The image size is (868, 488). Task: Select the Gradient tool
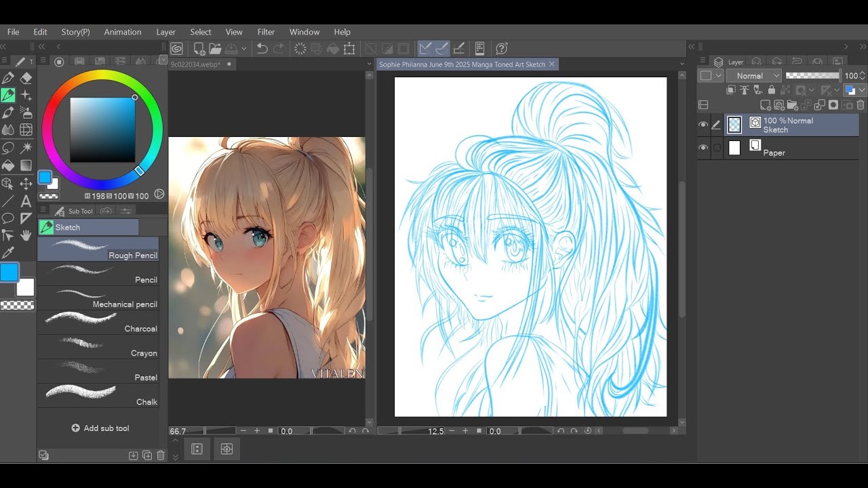[x=26, y=165]
